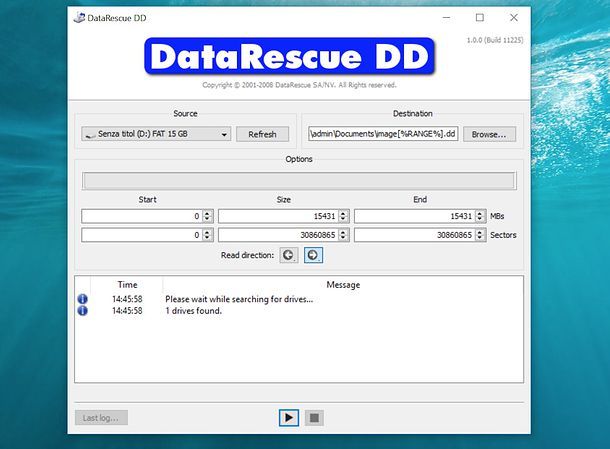The width and height of the screenshot is (610, 449).
Task: Adjust End Sectors spinner arrows
Action: point(480,235)
